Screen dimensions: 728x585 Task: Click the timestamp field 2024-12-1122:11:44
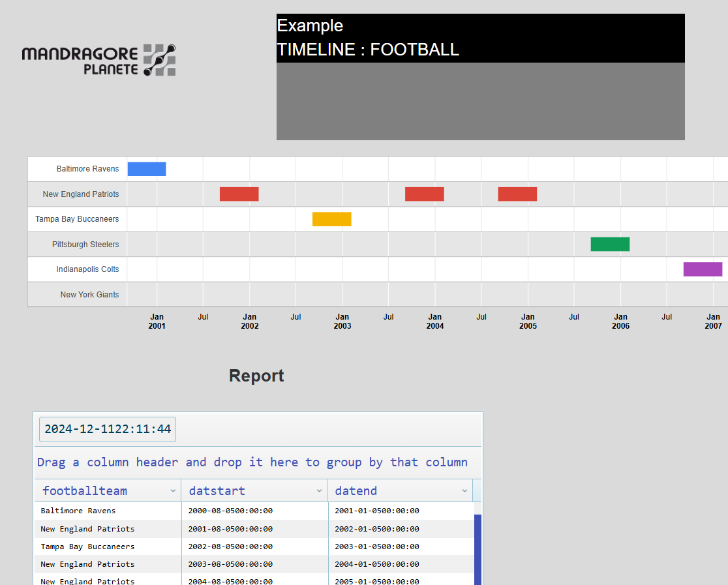click(108, 429)
